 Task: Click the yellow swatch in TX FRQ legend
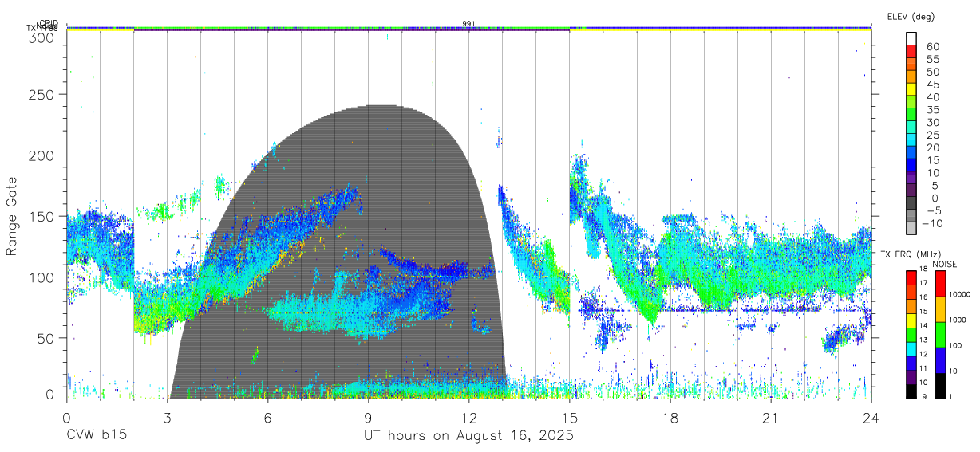[x=911, y=320]
